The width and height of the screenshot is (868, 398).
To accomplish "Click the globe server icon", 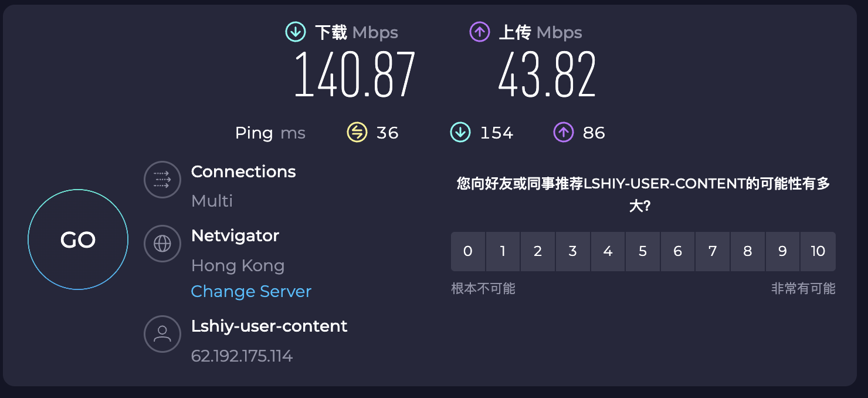I will [162, 243].
